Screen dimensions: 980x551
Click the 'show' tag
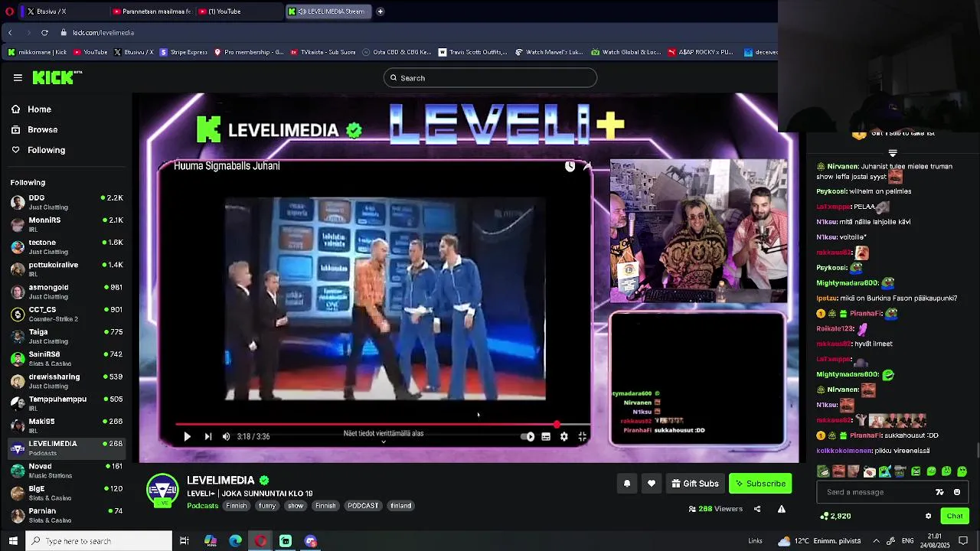point(296,506)
